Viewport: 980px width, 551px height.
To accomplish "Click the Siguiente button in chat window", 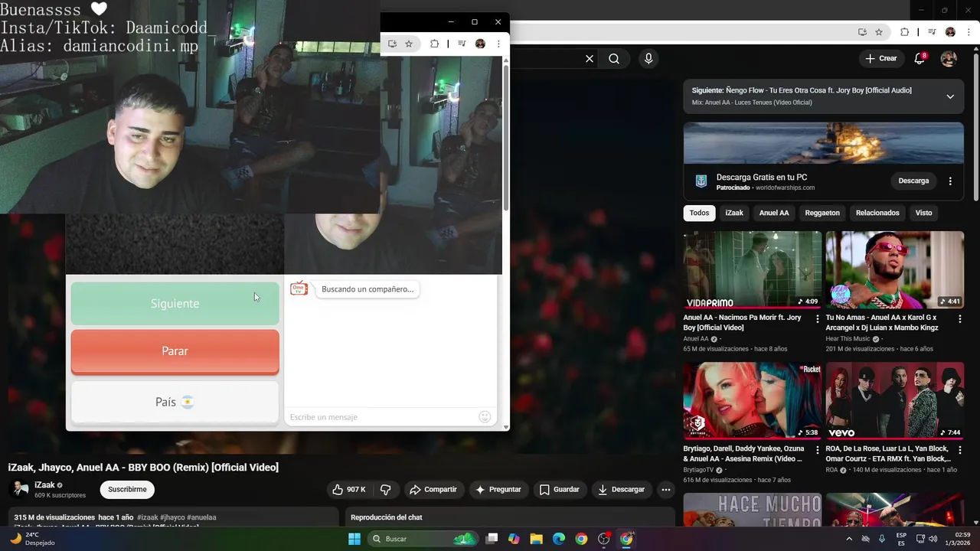I will click(175, 304).
